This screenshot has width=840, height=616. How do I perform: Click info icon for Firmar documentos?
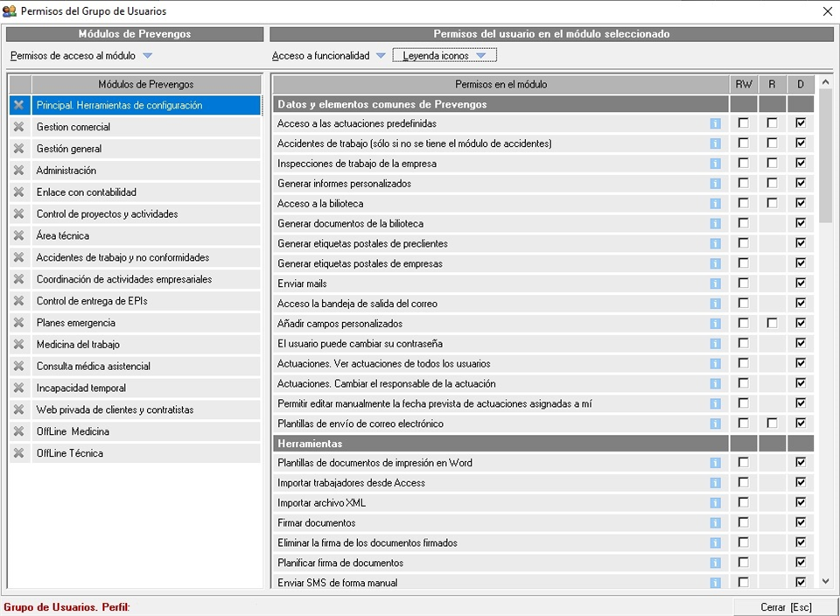[716, 523]
